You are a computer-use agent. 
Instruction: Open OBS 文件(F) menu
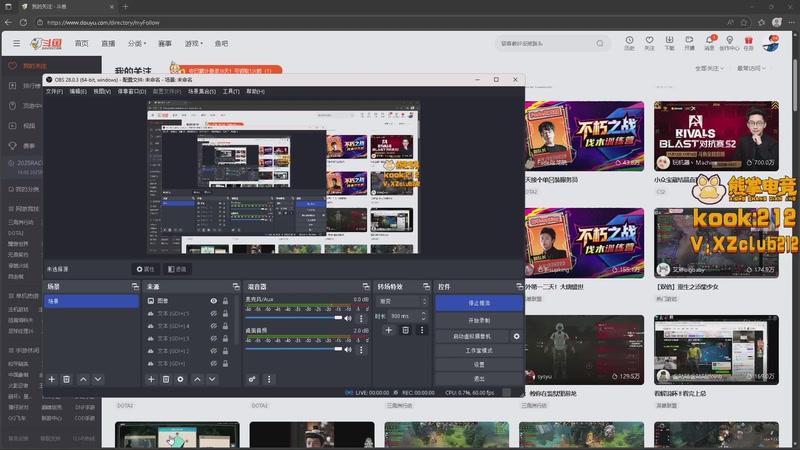pyautogui.click(x=54, y=91)
